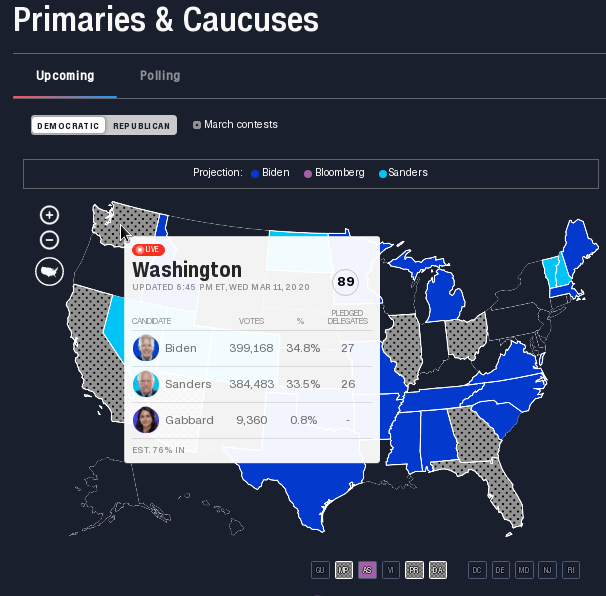Click the Texas state on the map

click(x=305, y=487)
